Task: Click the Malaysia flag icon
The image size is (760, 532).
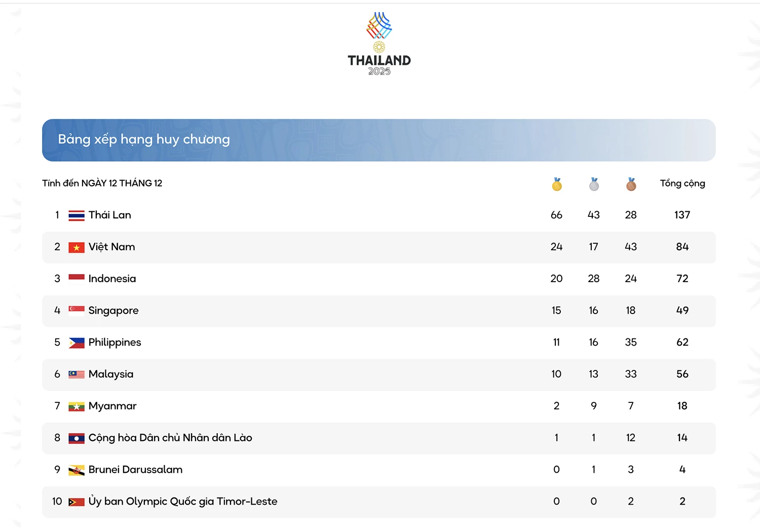Action: click(77, 374)
